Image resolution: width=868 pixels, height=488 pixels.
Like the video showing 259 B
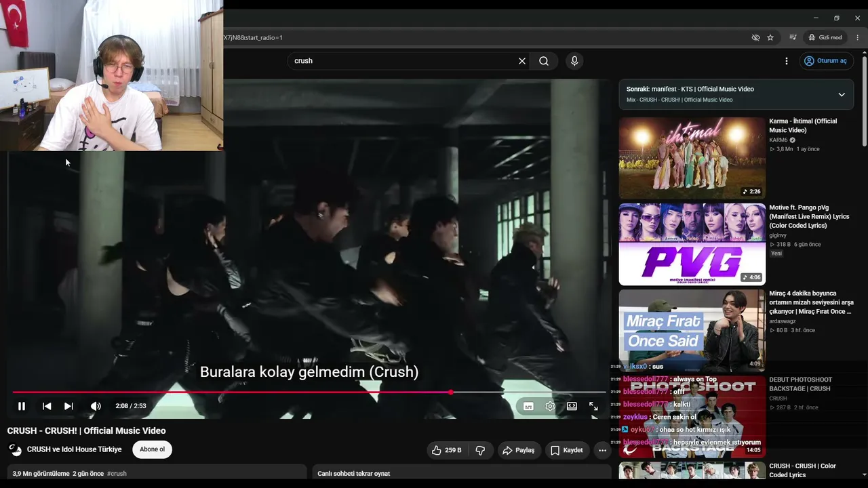tap(447, 450)
